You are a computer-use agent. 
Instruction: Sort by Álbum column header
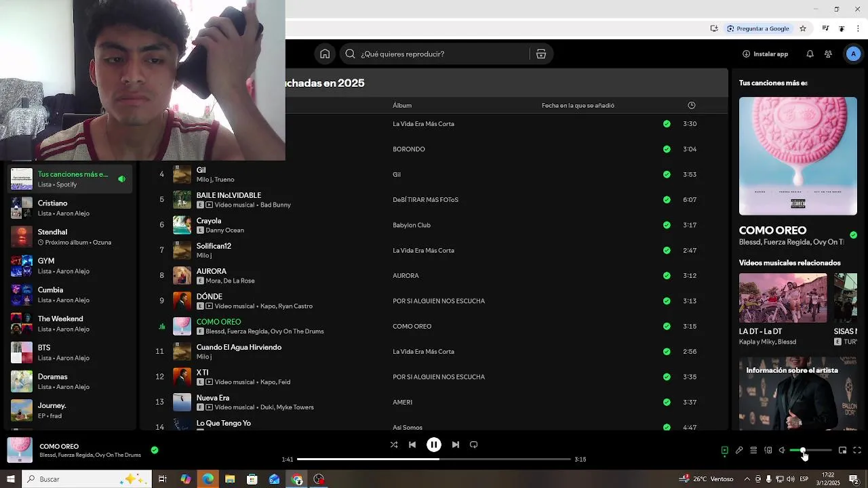pyautogui.click(x=402, y=105)
